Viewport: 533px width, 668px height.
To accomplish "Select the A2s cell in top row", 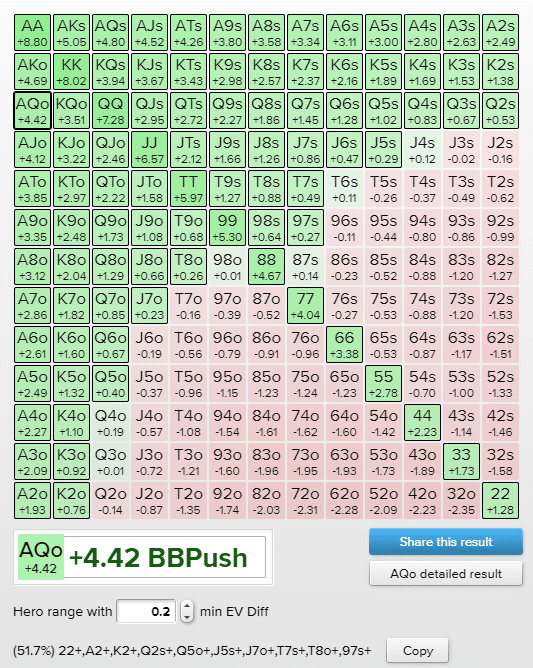I will click(x=501, y=33).
